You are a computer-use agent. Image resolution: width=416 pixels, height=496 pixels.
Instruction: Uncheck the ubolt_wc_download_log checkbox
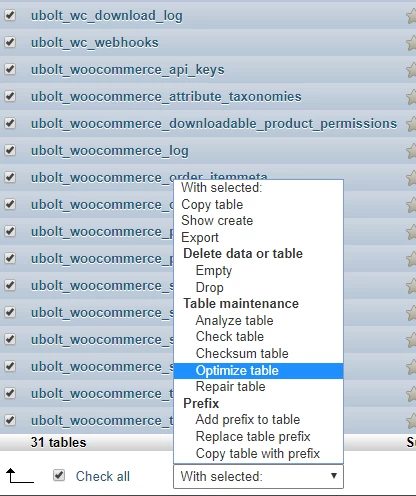[10, 15]
